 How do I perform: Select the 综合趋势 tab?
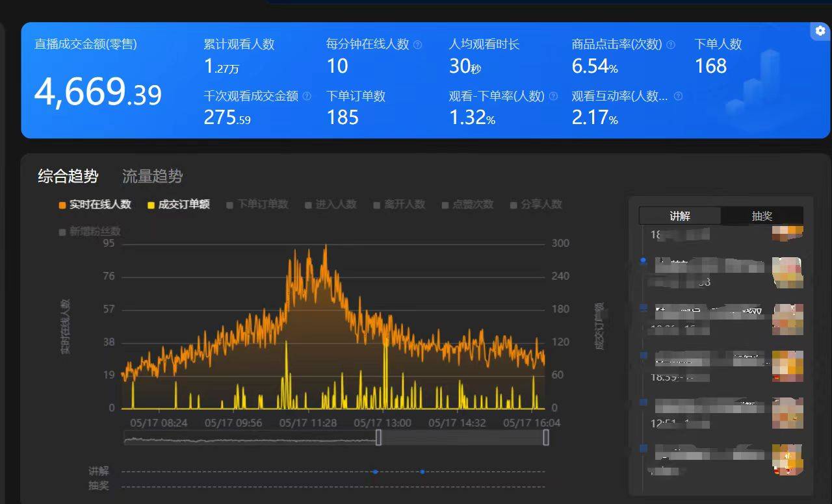[x=68, y=176]
